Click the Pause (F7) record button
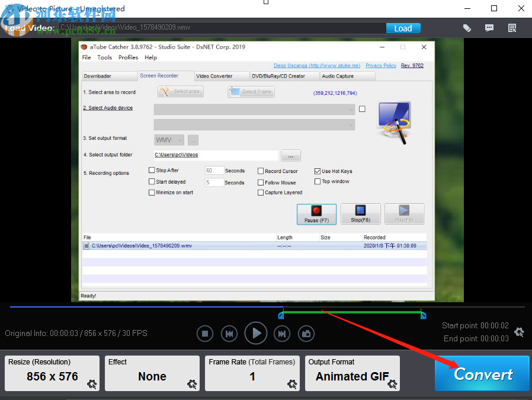532x400 pixels. tap(316, 214)
